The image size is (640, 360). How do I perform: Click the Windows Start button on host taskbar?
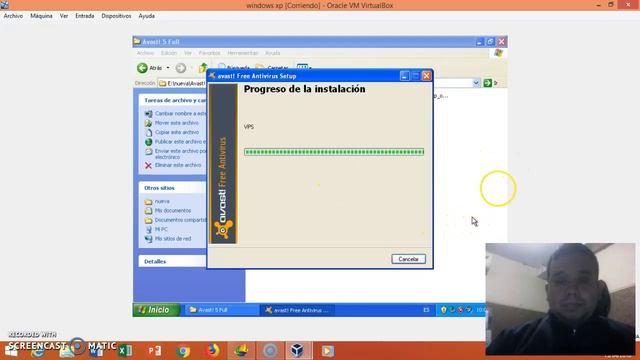pos(11,351)
